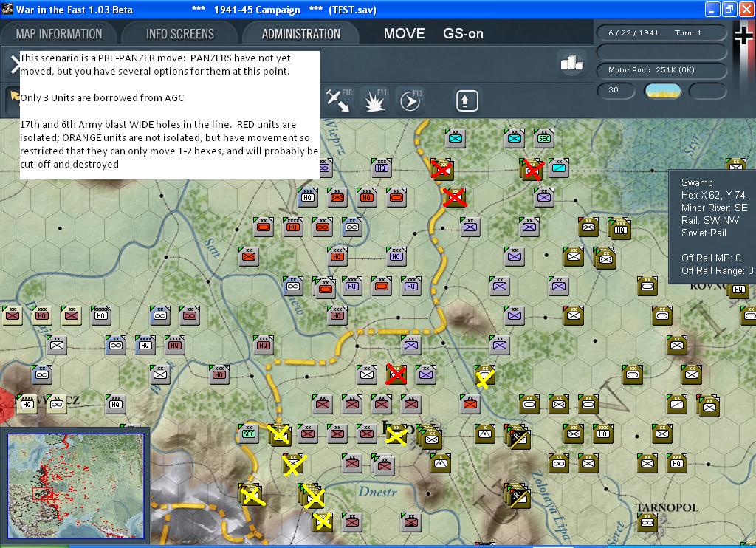Screen dimensions: 756x548
Task: Toggle the GS-on ground support setting
Action: (x=463, y=34)
